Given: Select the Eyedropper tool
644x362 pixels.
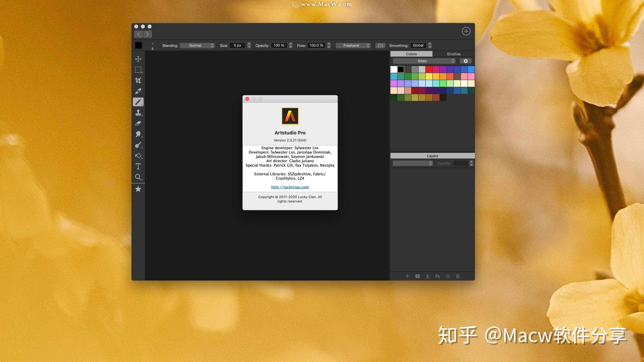Looking at the screenshot, I should (x=138, y=91).
